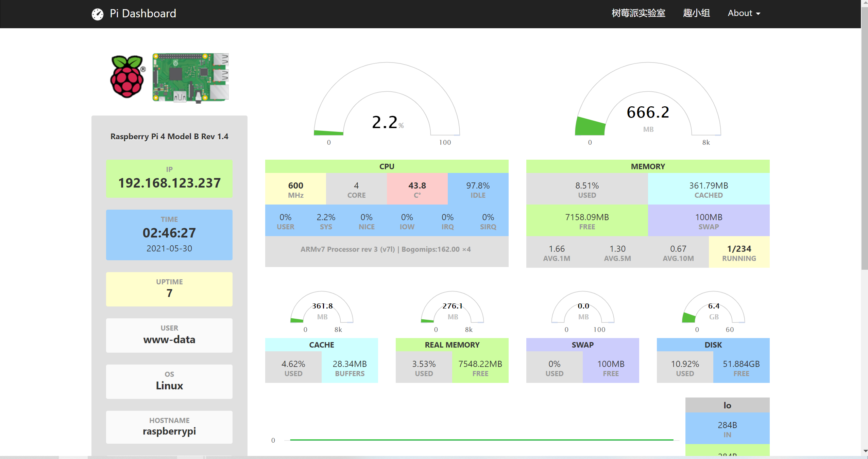Click the Raspberry Pi raspberry logo
Viewport: 868px width, 459px height.
pyautogui.click(x=127, y=76)
